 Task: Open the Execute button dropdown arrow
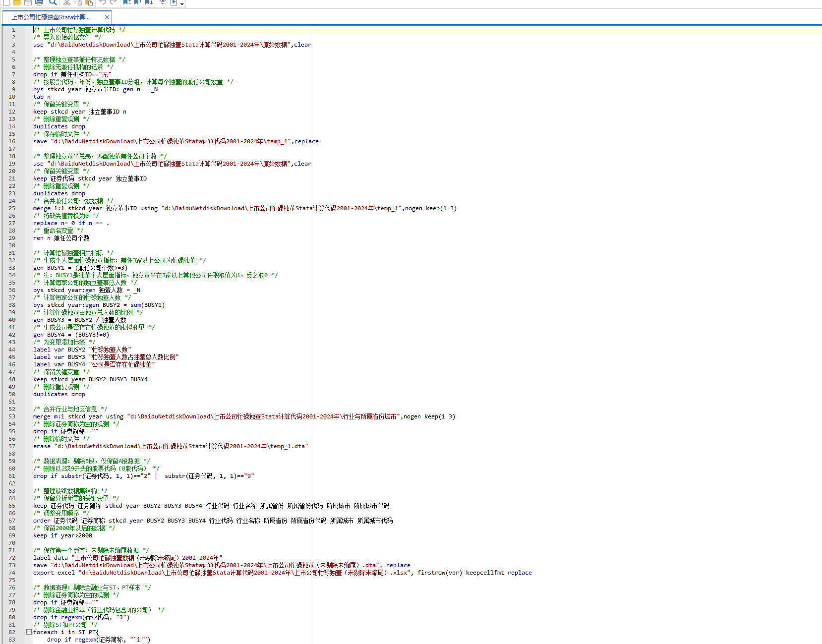click(182, 3)
